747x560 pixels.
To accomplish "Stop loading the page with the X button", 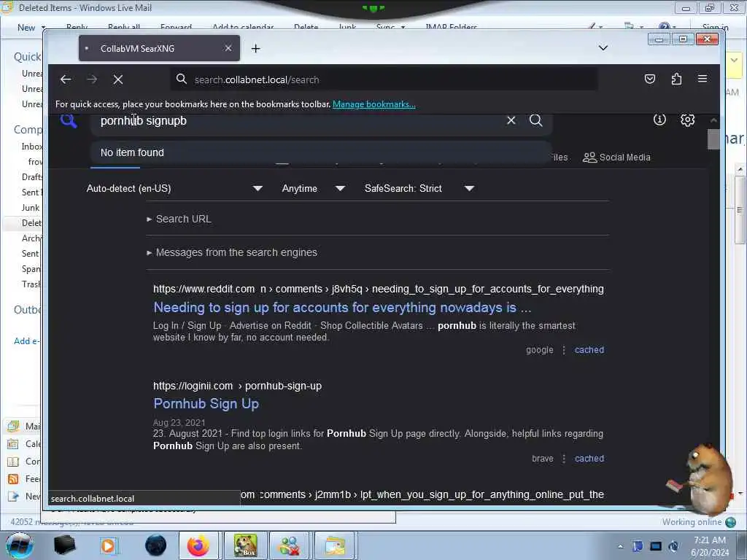I will click(x=118, y=79).
